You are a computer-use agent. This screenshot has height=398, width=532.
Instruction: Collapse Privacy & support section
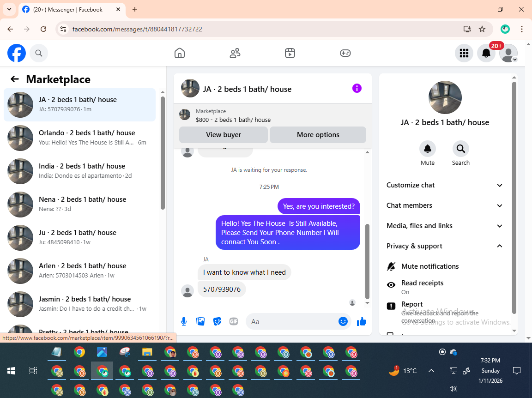444,246
